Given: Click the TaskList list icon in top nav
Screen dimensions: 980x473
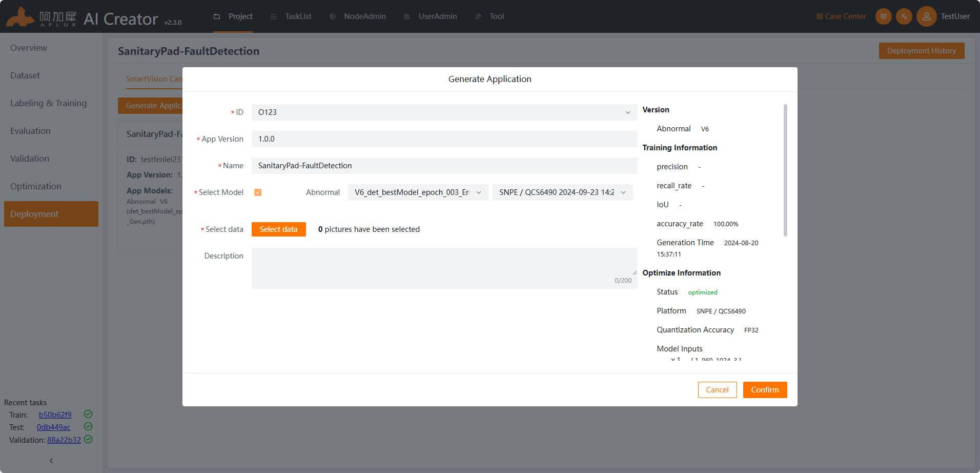Looking at the screenshot, I should (274, 16).
